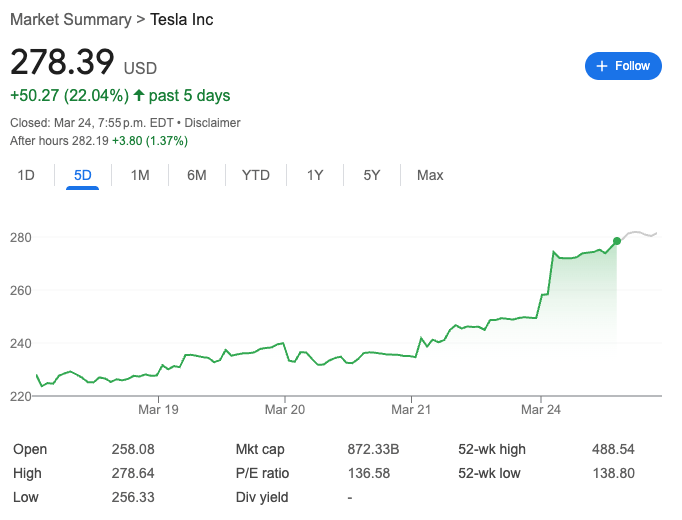Click the Tesla Inc title
This screenshot has height=520, width=682.
tap(181, 20)
